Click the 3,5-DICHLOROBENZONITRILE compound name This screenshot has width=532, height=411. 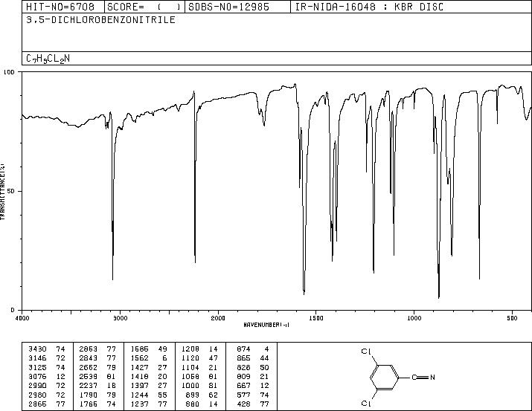(x=100, y=19)
